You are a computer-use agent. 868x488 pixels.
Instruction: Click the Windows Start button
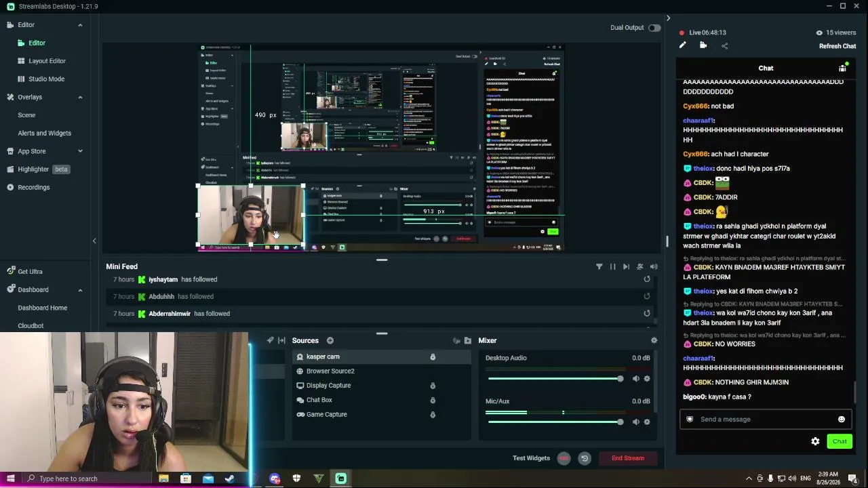[x=10, y=479]
